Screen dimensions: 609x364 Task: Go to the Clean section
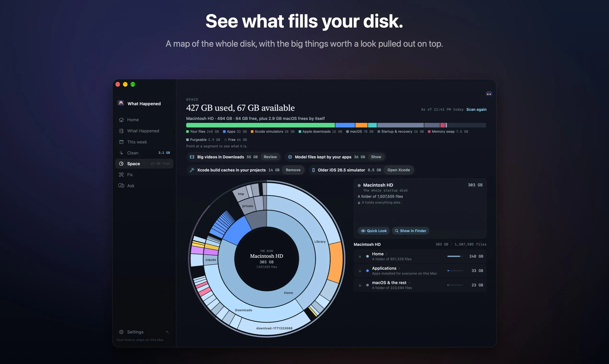coord(144,153)
